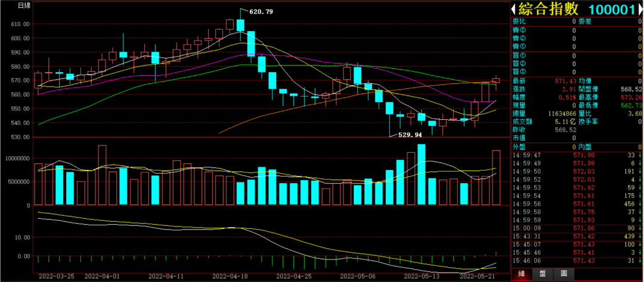The width and height of the screenshot is (644, 282).
Task: Go to next stock with right arrow
Action: (x=640, y=9)
